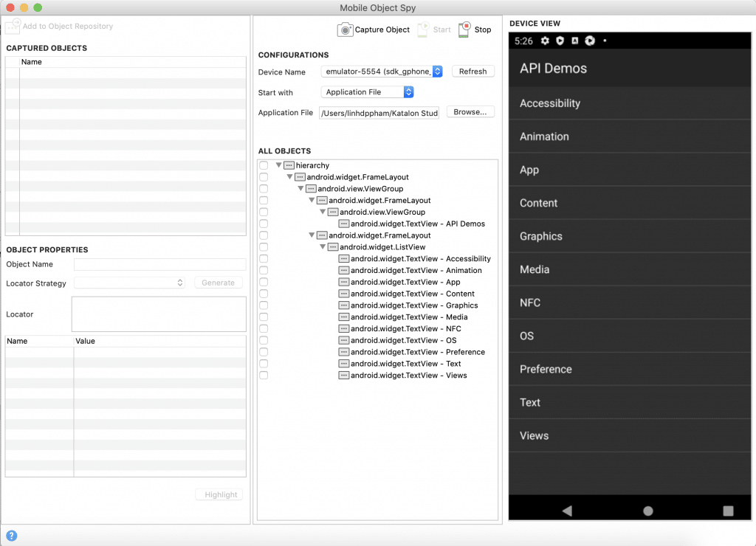
Task: Click the icon beside TextView - NFC
Action: click(344, 328)
